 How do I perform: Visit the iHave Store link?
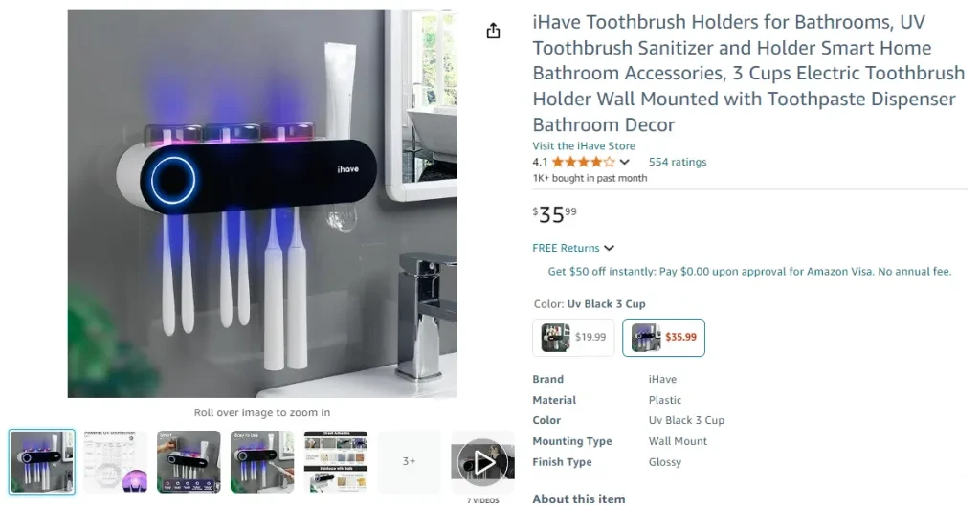(x=584, y=145)
